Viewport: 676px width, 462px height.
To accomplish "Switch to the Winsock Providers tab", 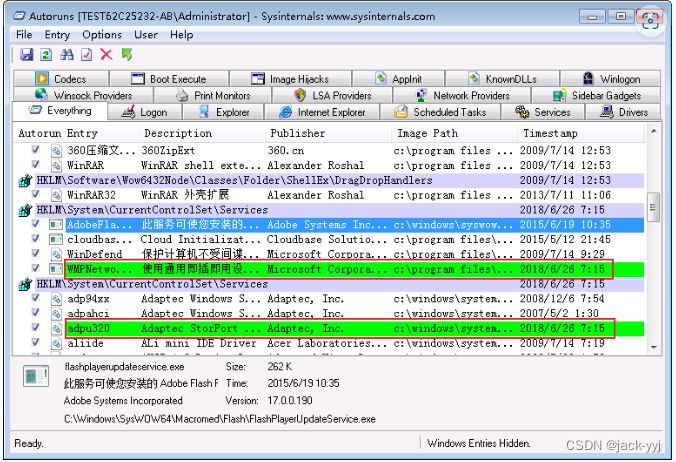I will pyautogui.click(x=84, y=95).
